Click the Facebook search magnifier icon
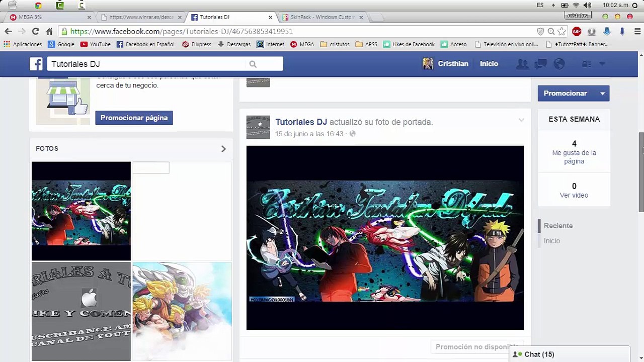644x362 pixels. [x=253, y=64]
